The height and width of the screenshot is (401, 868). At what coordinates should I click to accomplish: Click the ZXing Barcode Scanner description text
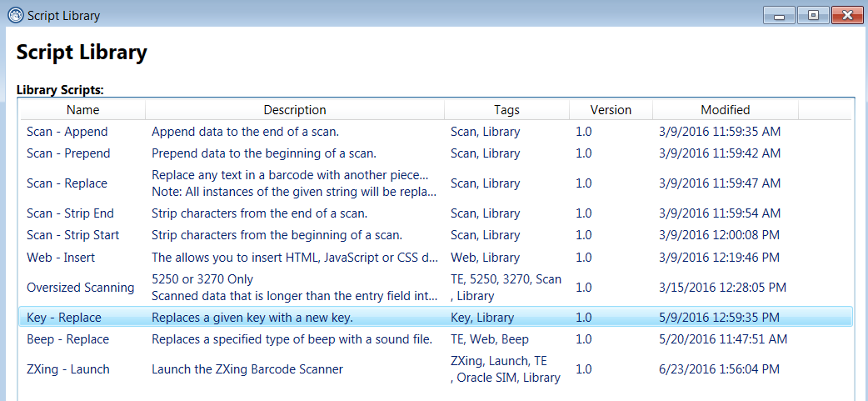pyautogui.click(x=247, y=369)
